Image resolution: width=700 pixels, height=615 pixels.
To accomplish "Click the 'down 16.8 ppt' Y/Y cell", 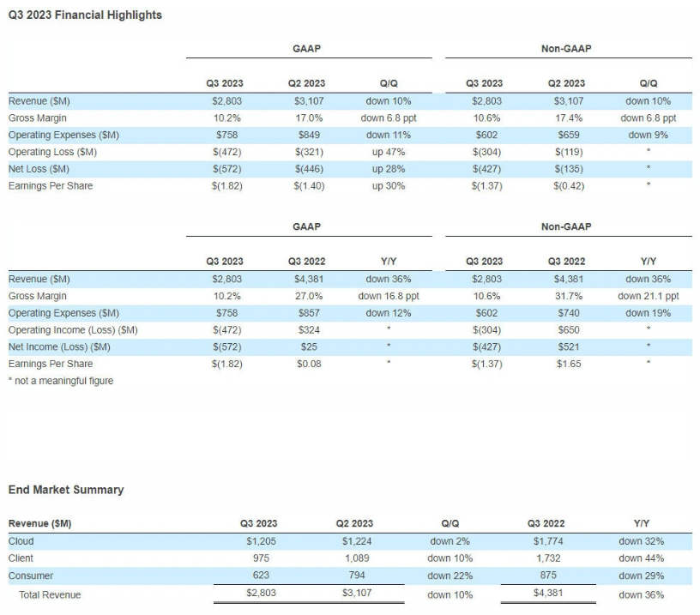I will point(389,296).
